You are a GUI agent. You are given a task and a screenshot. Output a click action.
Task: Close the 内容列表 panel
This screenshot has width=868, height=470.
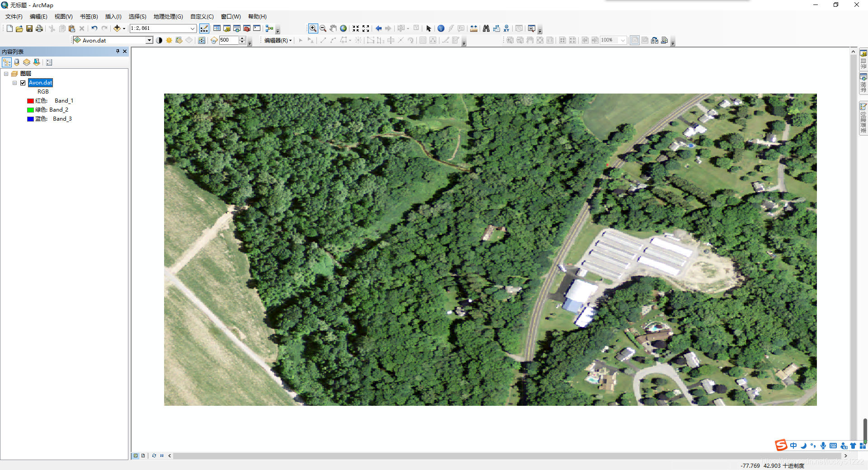point(125,52)
